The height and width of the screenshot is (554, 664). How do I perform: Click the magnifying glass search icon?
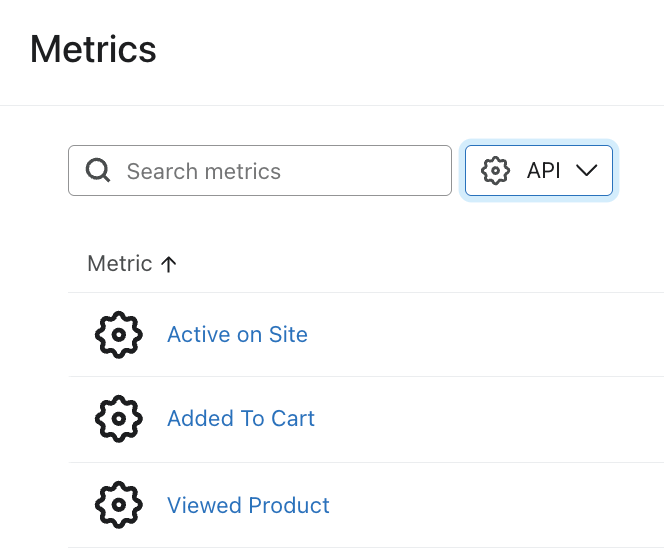98,171
